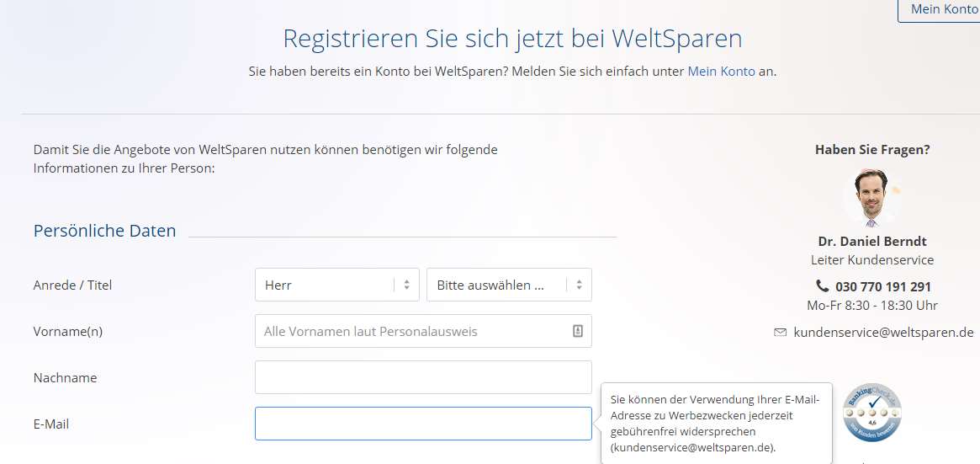
Task: Focus the Vorname(n) input field
Action: (423, 332)
